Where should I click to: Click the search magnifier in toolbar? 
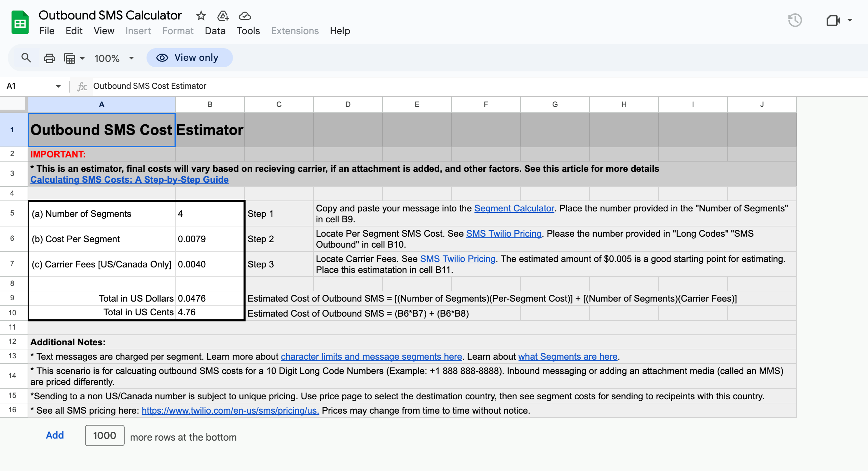coord(26,58)
